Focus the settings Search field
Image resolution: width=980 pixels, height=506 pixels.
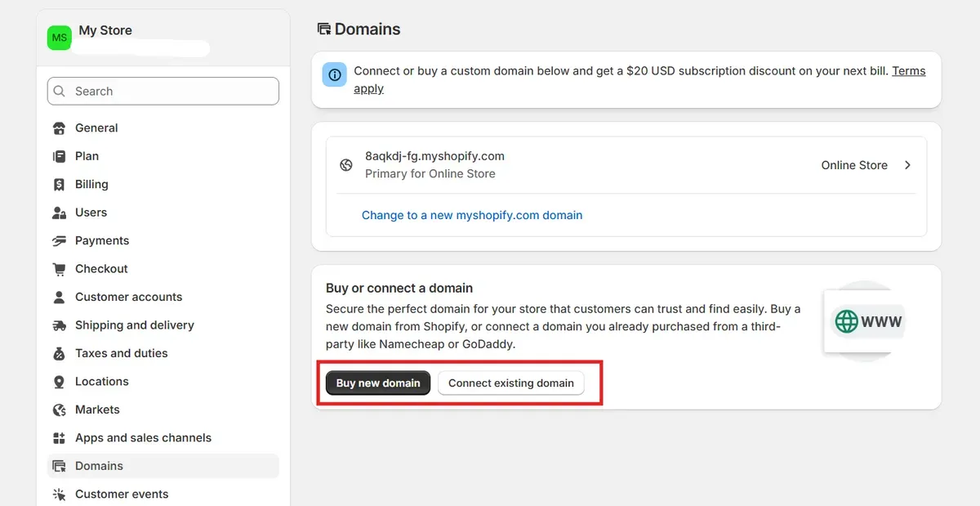(163, 92)
